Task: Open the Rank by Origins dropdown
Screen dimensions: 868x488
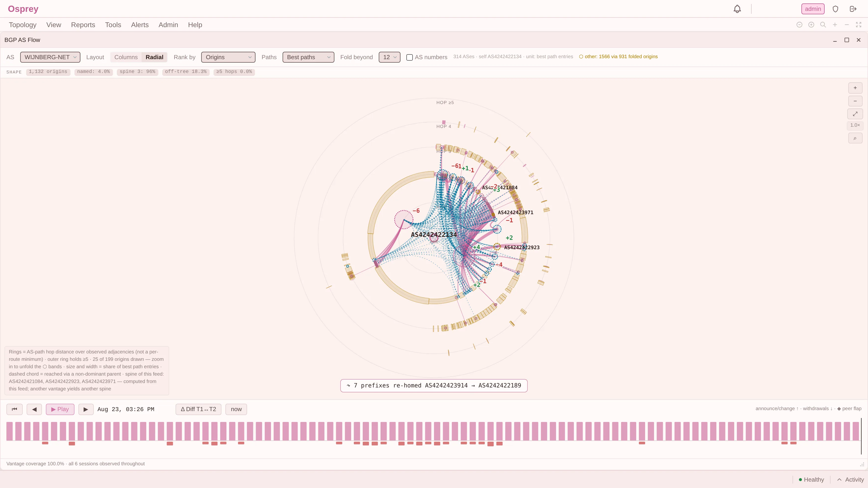Action: [x=228, y=57]
